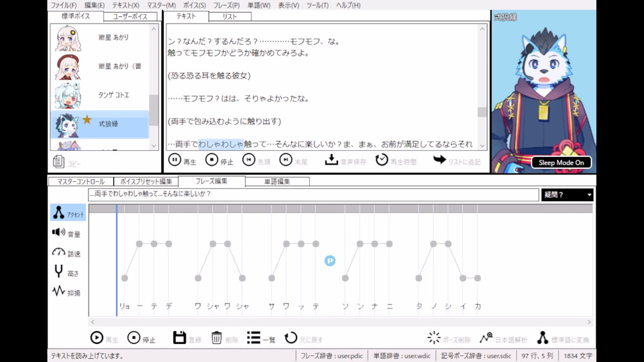Switch to the ユーザーボイス tab
The width and height of the screenshot is (644, 362).
coord(130,16)
